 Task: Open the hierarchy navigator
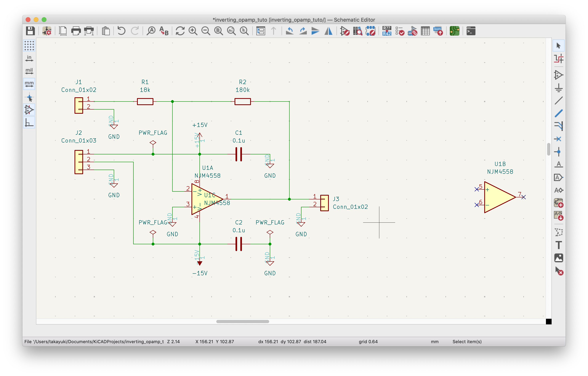coord(261,31)
